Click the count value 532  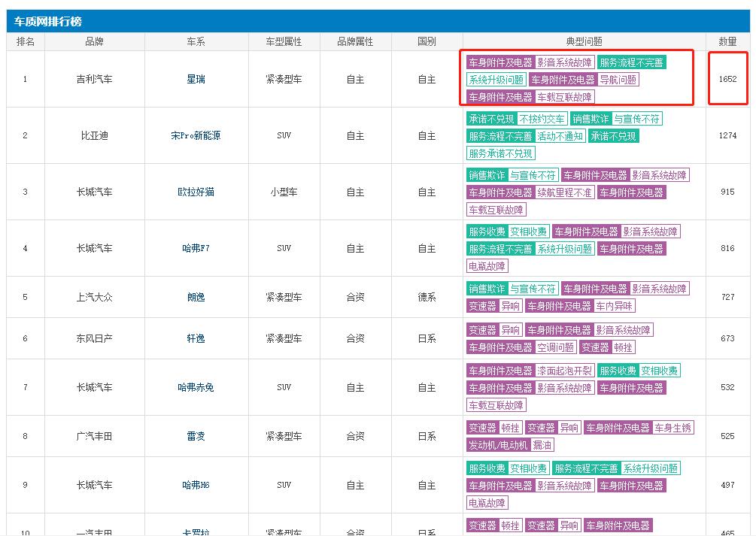coord(727,387)
